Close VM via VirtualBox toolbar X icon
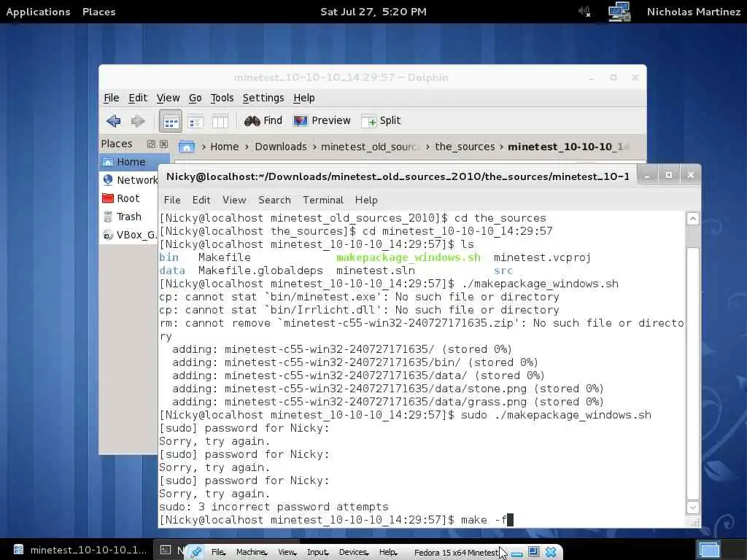 (551, 553)
